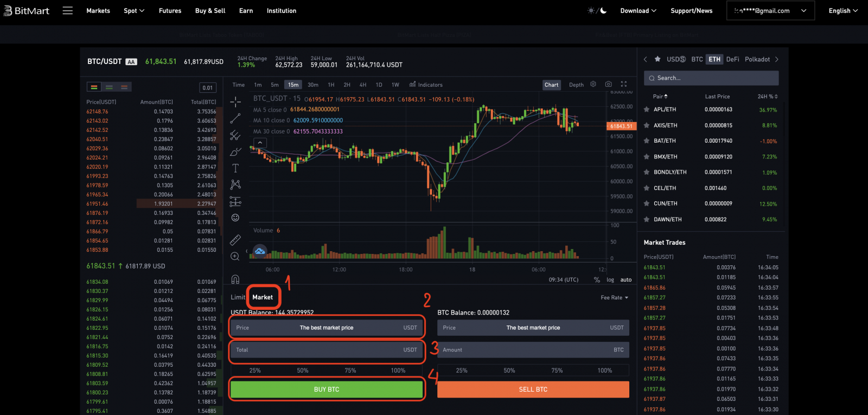Set sell amount to 75%
Screen dimensions: 868x415
(557, 371)
